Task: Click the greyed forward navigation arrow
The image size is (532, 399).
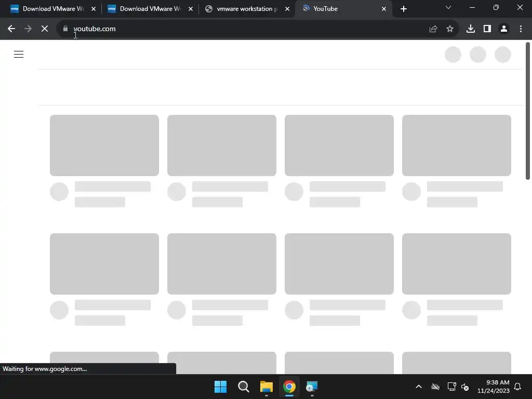Action: point(28,29)
